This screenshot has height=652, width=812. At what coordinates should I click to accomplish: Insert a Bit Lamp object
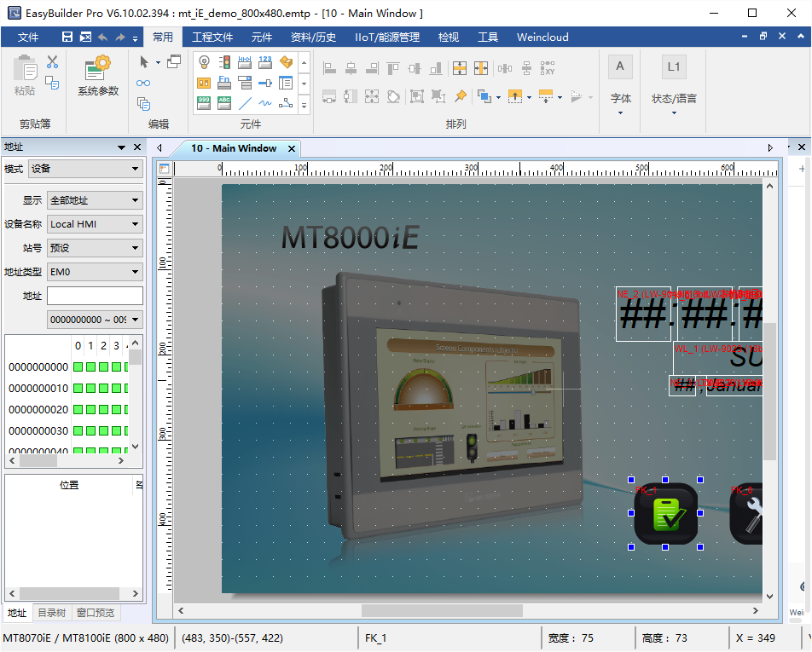204,62
